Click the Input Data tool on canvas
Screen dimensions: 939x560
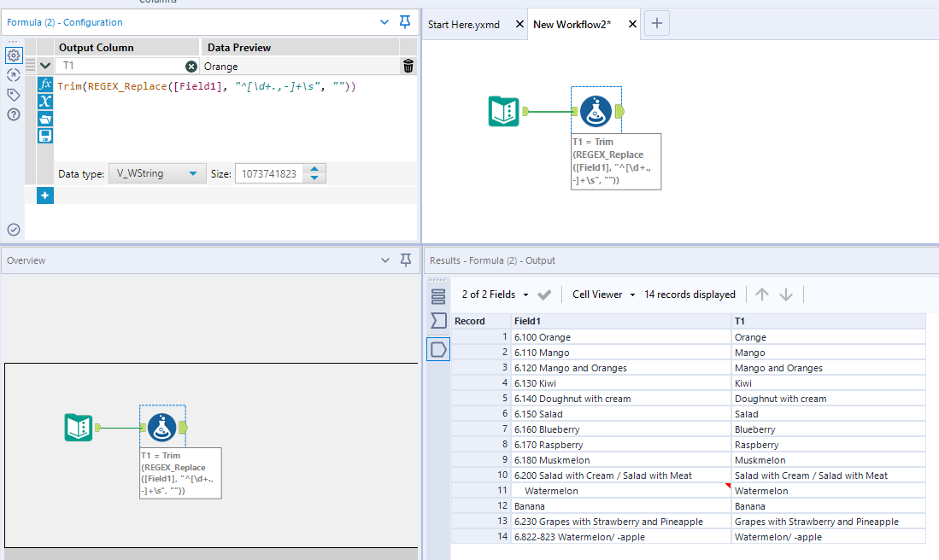[x=504, y=111]
